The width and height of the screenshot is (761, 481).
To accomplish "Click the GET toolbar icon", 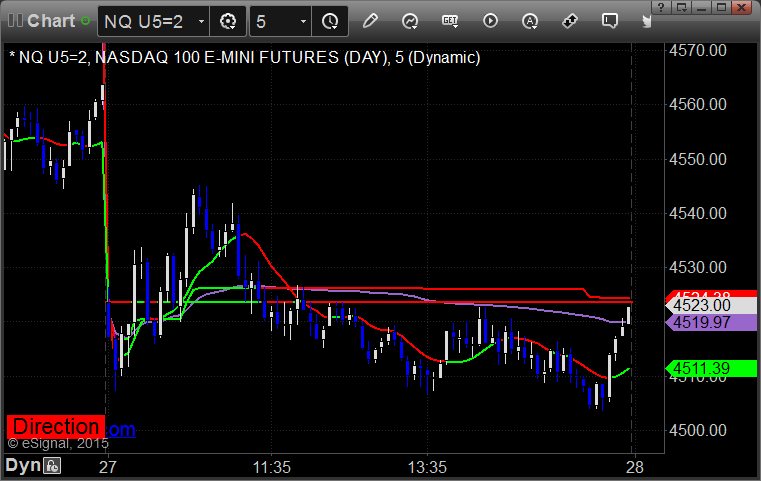I will (x=450, y=20).
